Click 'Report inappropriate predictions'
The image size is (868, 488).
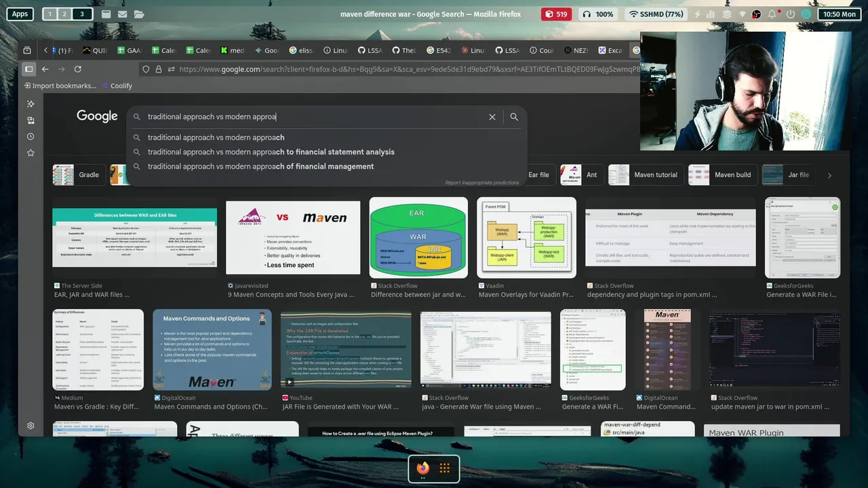[481, 183]
